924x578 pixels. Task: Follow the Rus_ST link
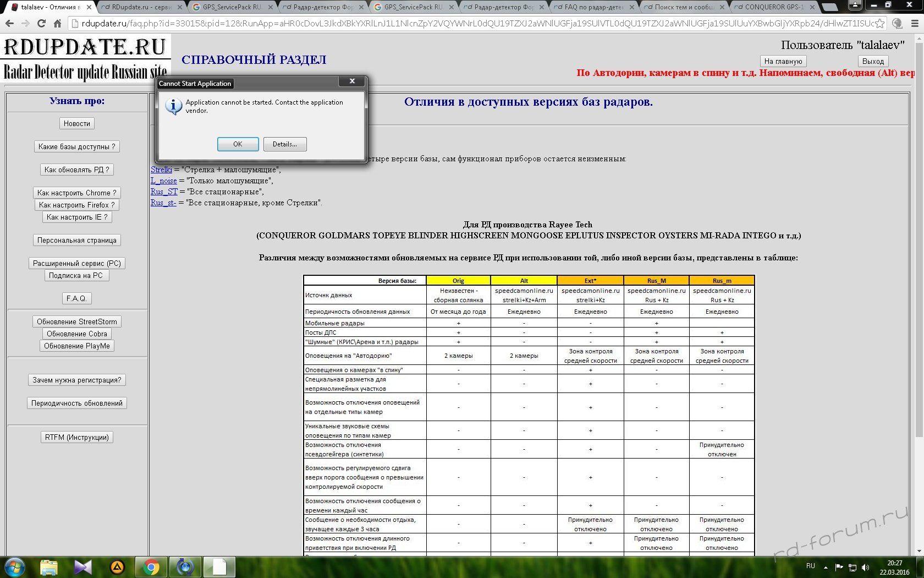[x=164, y=192]
